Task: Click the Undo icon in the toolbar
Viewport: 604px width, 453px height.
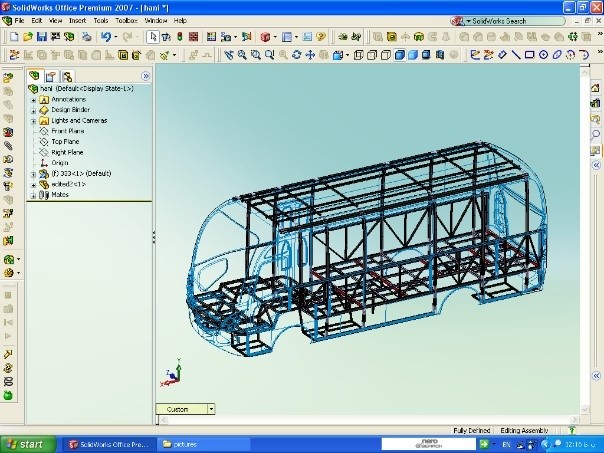Action: [105, 37]
